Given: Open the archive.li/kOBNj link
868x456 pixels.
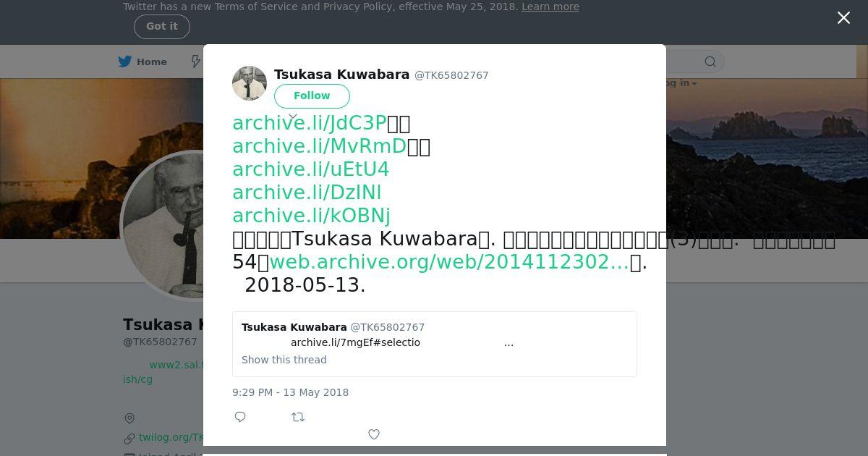Looking at the screenshot, I should coord(311,216).
